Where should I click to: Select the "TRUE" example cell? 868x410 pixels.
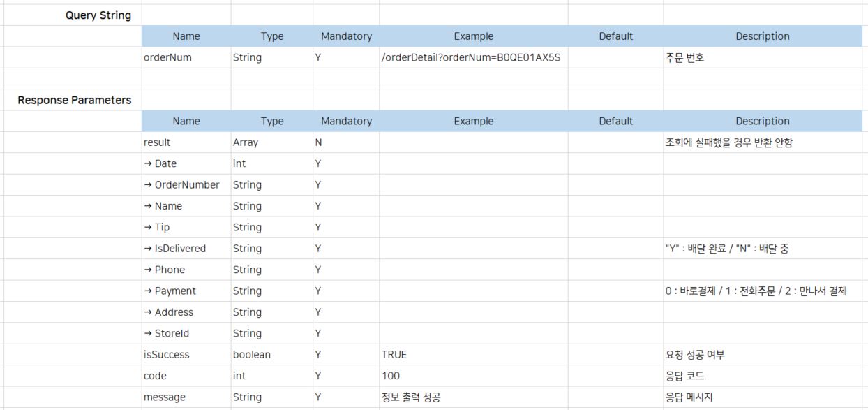point(394,355)
